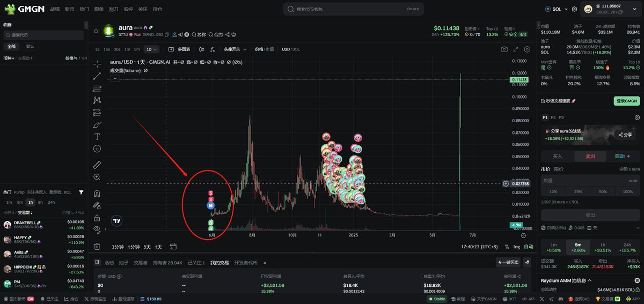Image resolution: width=644 pixels, height=304 pixels.
Task: Open the go-to-date calendar icon
Action: pyautogui.click(x=173, y=247)
